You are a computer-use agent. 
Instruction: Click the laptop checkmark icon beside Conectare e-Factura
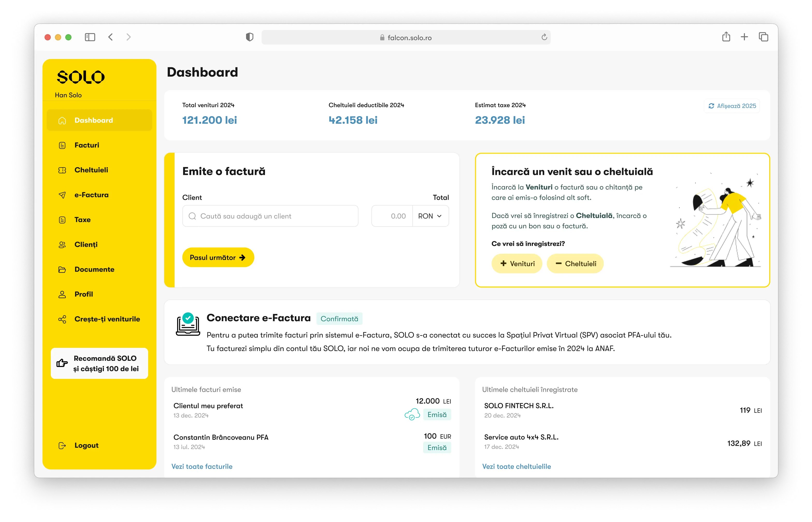pos(188,324)
